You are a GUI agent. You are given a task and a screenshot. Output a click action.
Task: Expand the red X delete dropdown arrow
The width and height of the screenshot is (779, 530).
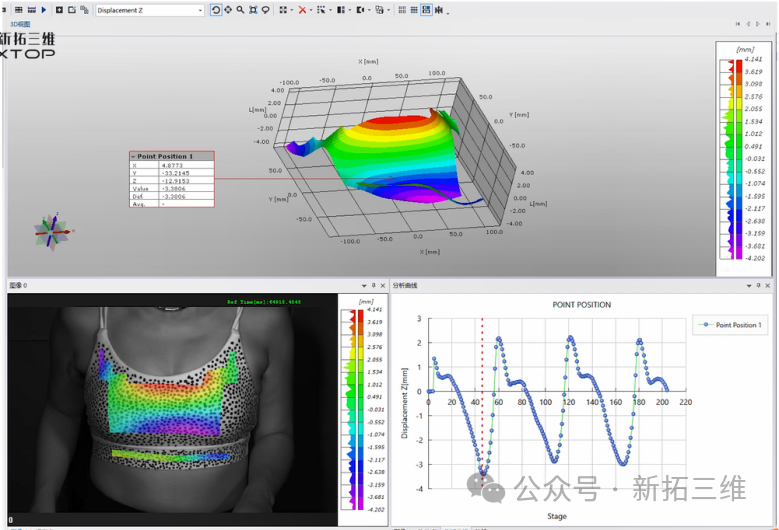[311, 10]
